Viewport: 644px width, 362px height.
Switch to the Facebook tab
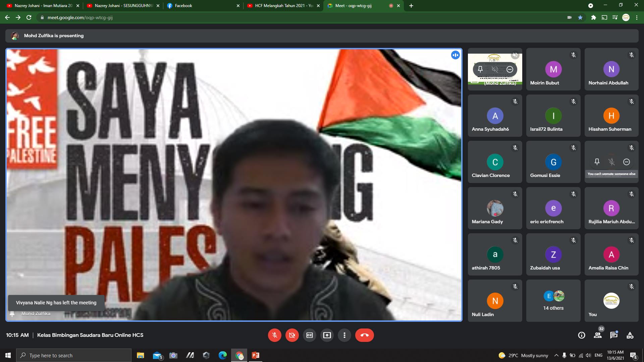(x=201, y=6)
